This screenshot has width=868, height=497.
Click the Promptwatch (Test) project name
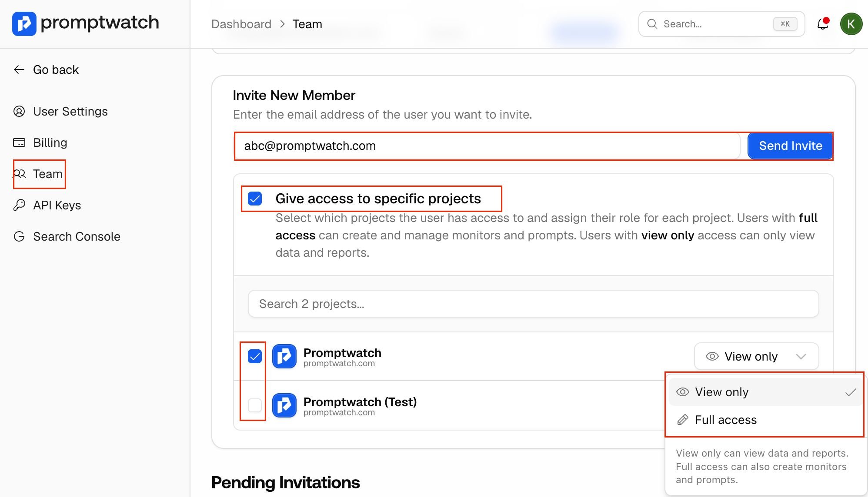[360, 402]
